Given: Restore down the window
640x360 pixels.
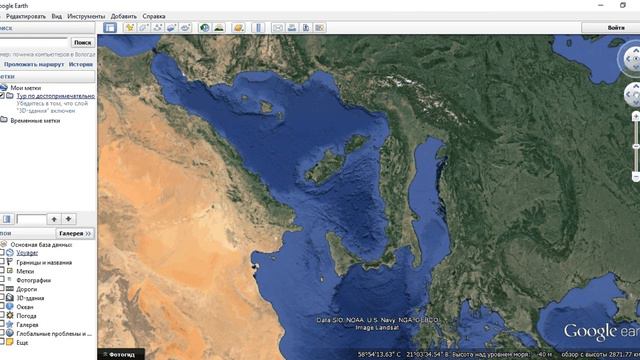Looking at the screenshot, I should (x=623, y=5).
